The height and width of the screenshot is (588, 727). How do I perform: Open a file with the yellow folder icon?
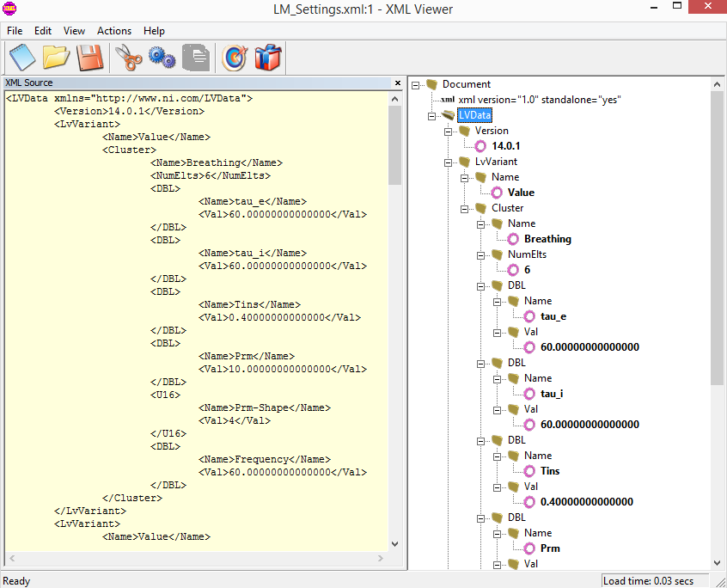56,58
